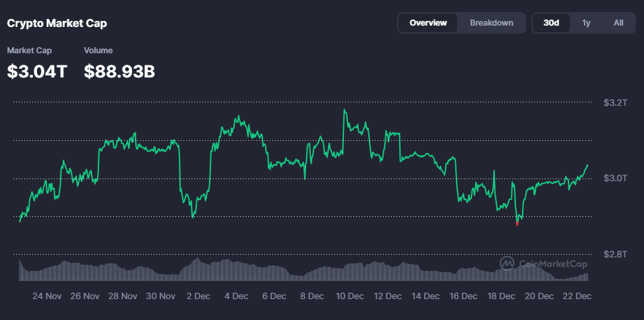The height and width of the screenshot is (320, 644).
Task: Click the CoinMarketCap logo icon in the watermark
Action: tap(508, 263)
